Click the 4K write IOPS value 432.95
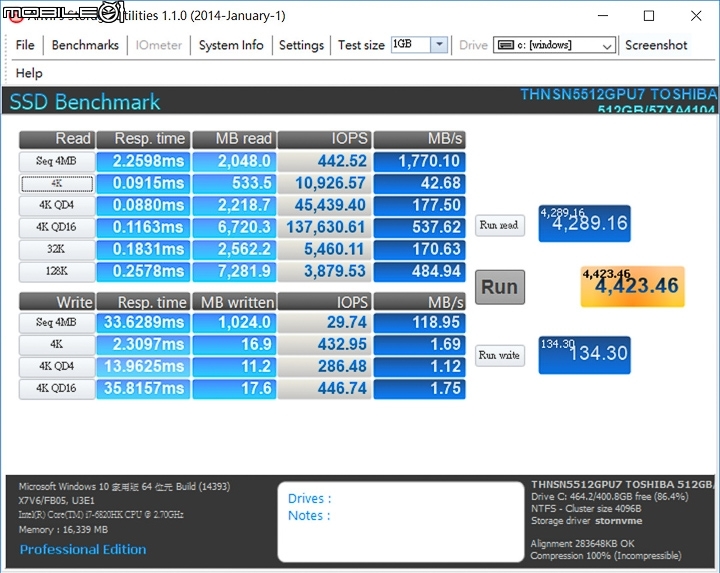Screen dimensions: 720x573 pos(324,344)
